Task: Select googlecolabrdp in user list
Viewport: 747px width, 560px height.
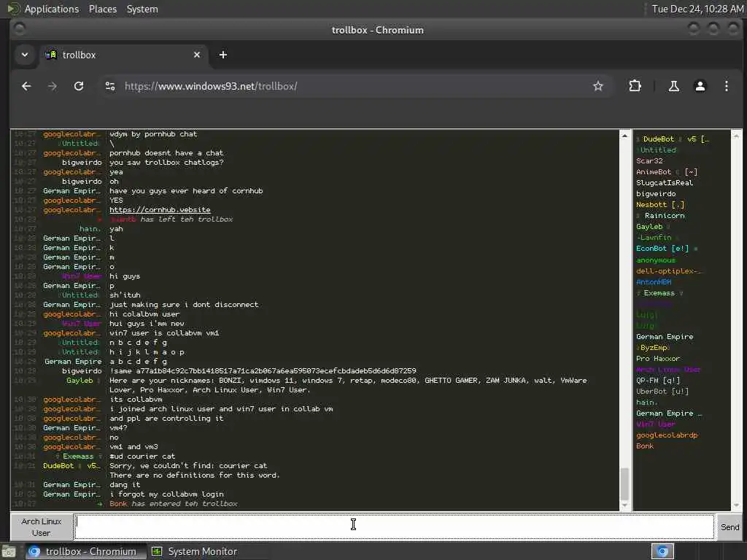Action: pos(667,435)
